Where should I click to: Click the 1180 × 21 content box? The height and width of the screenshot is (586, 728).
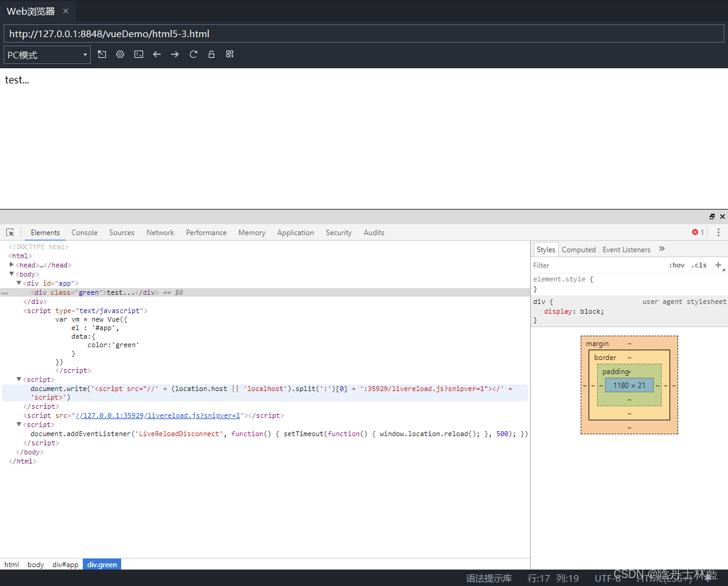coord(629,385)
